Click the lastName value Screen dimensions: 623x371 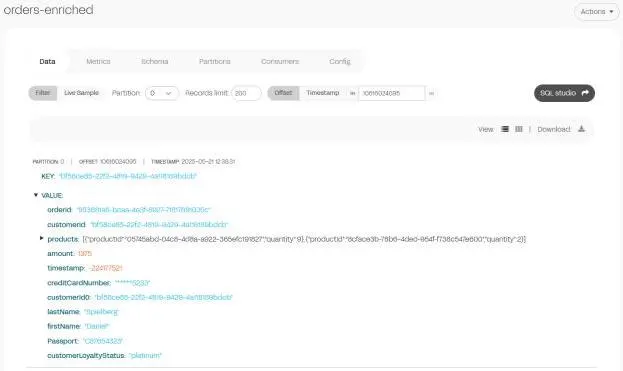tap(102, 312)
